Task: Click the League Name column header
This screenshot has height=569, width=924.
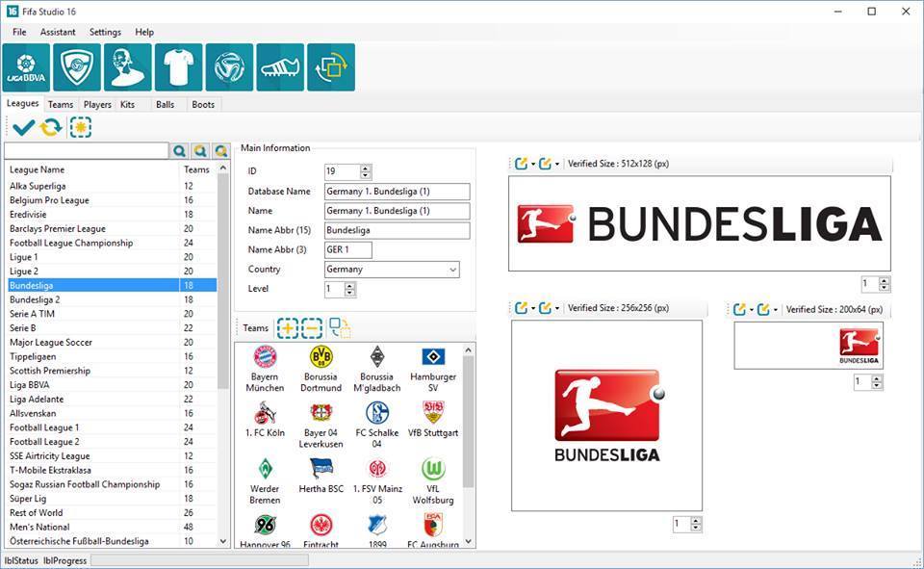Action: point(92,169)
